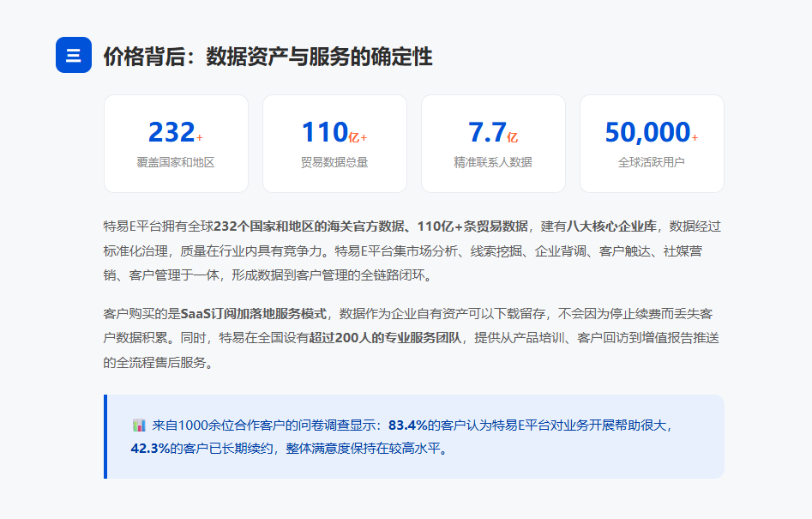Viewport: 812px width, 519px height.
Task: Select the 50,000+ 全球活跃用户 stat card
Action: coord(652,143)
